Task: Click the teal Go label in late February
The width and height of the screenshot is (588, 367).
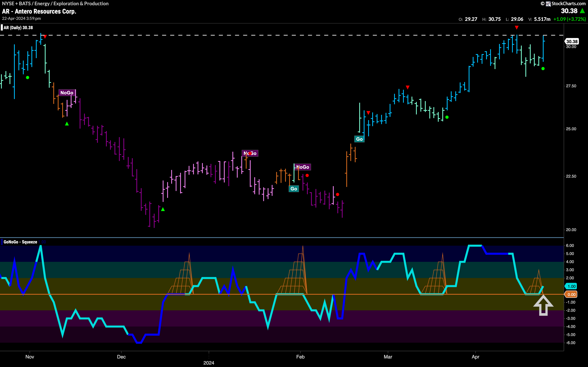Action: (x=359, y=139)
